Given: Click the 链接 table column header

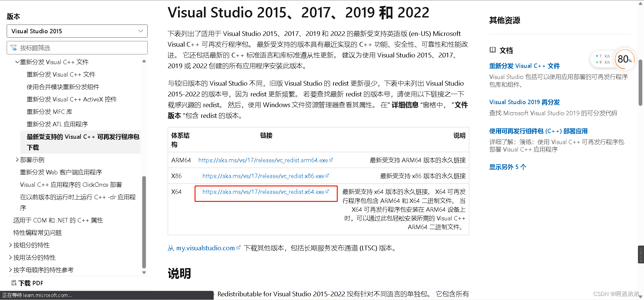Looking at the screenshot, I should click(266, 135).
